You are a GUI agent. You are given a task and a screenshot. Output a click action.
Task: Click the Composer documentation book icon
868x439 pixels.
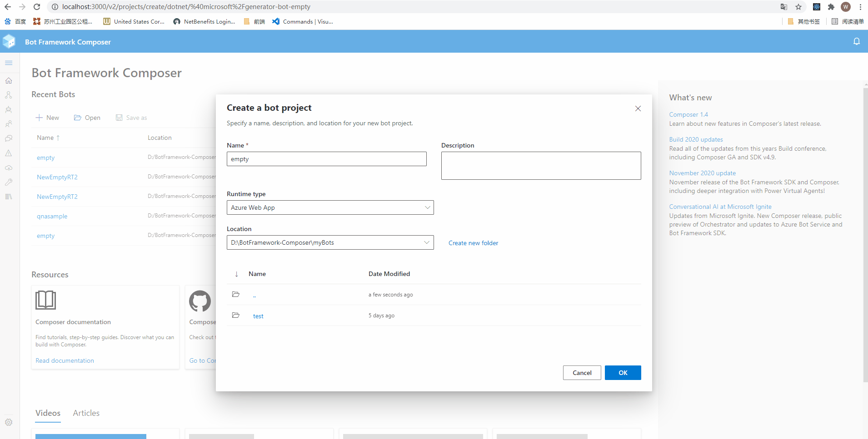coord(46,300)
